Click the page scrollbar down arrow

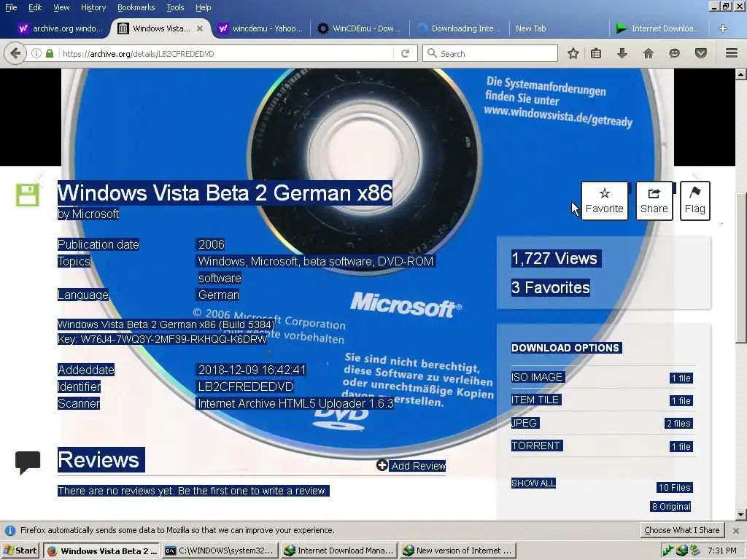(741, 515)
